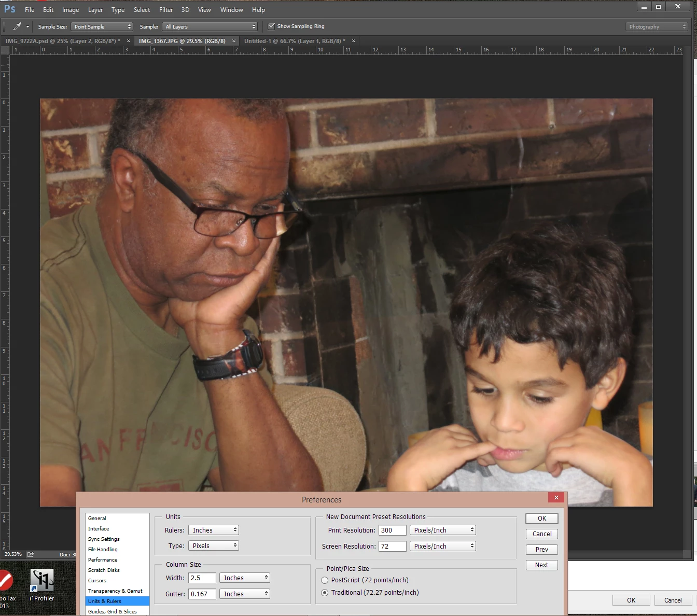Screen dimensions: 697x616
Task: Select Performance in Preferences list
Action: 117,560
